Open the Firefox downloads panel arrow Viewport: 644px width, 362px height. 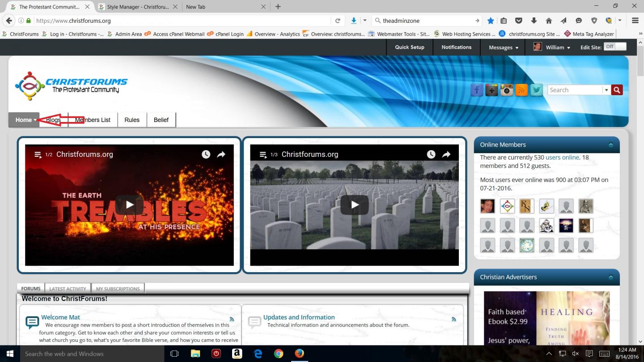point(534,21)
